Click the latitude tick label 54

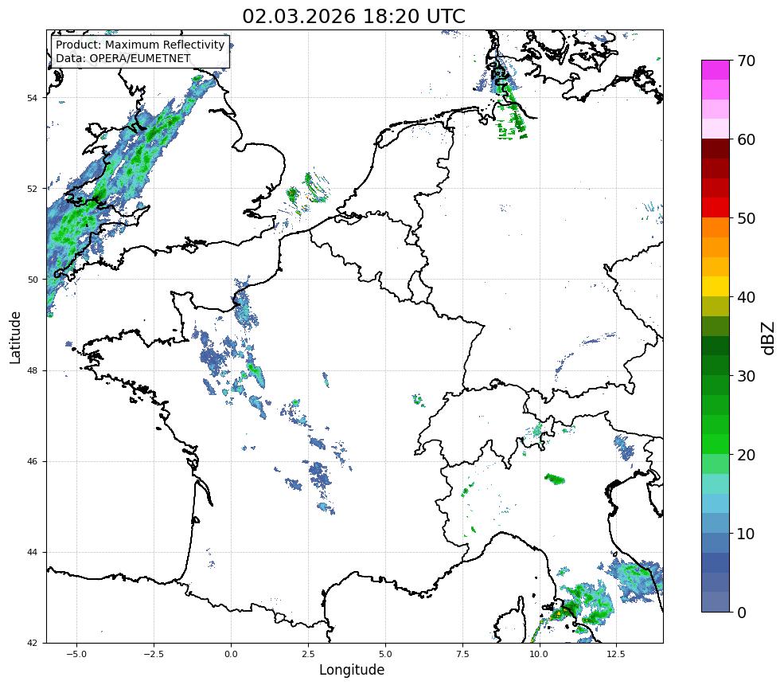(32, 98)
